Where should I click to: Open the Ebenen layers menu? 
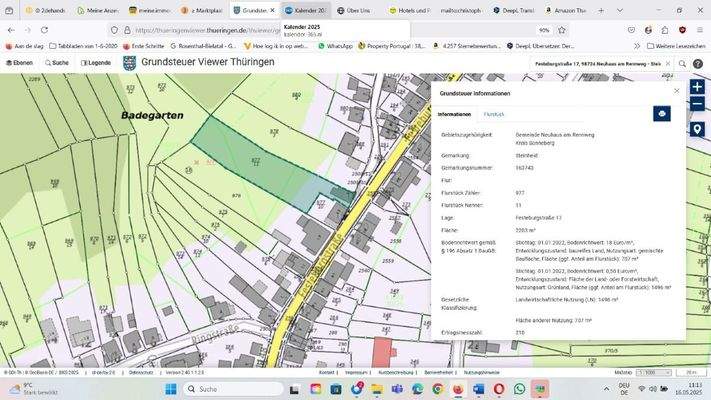[19, 62]
